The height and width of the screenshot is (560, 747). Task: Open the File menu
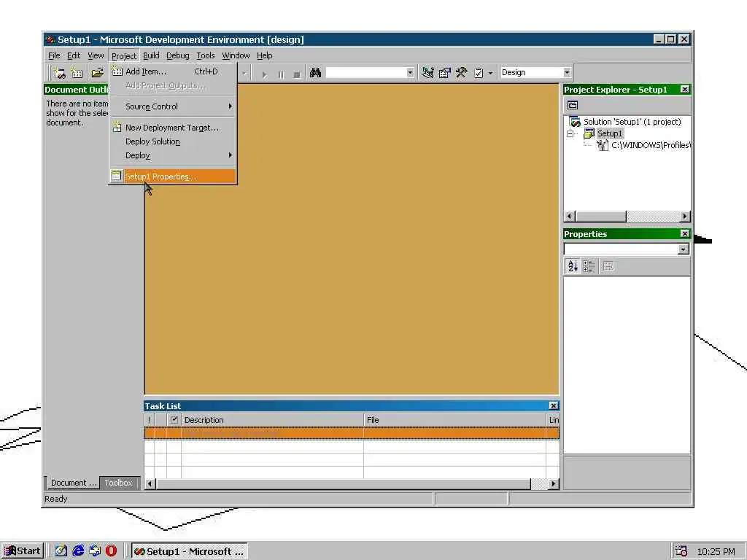(x=54, y=55)
